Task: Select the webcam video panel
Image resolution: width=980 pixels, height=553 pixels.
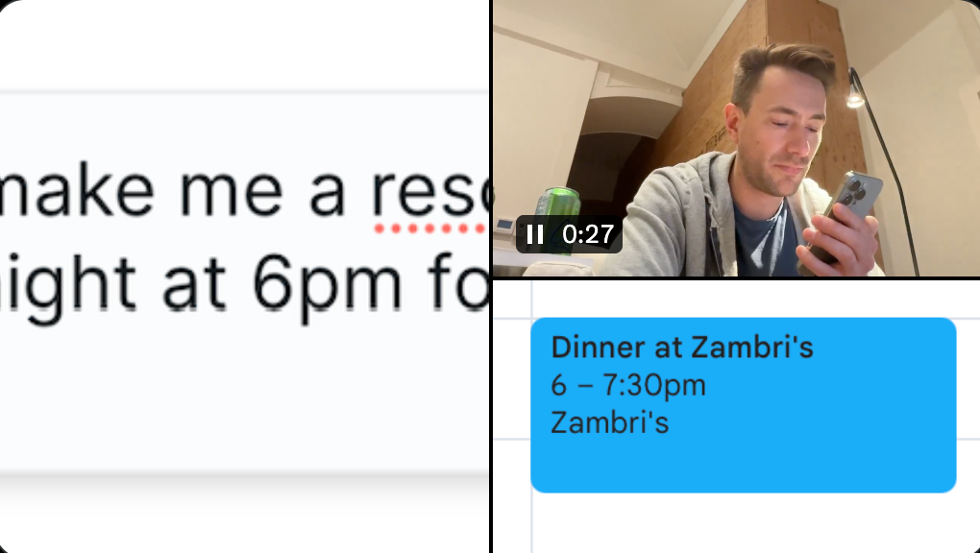Action: coord(736,138)
